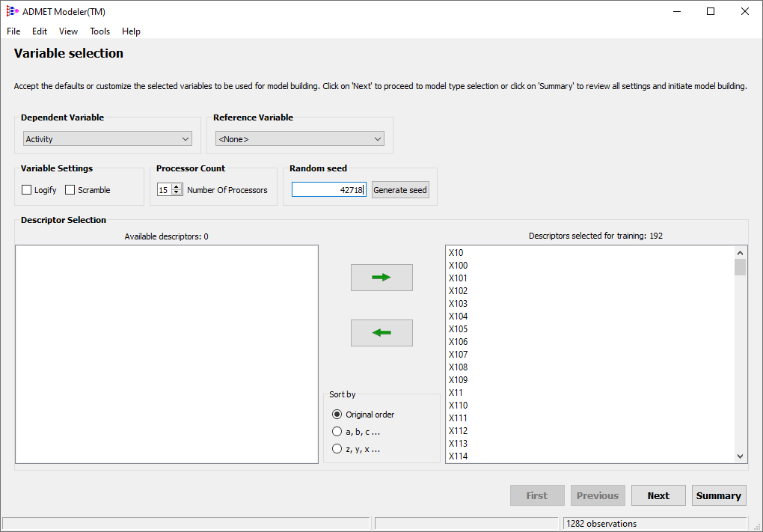Click the green right arrow transfer button

click(x=381, y=278)
